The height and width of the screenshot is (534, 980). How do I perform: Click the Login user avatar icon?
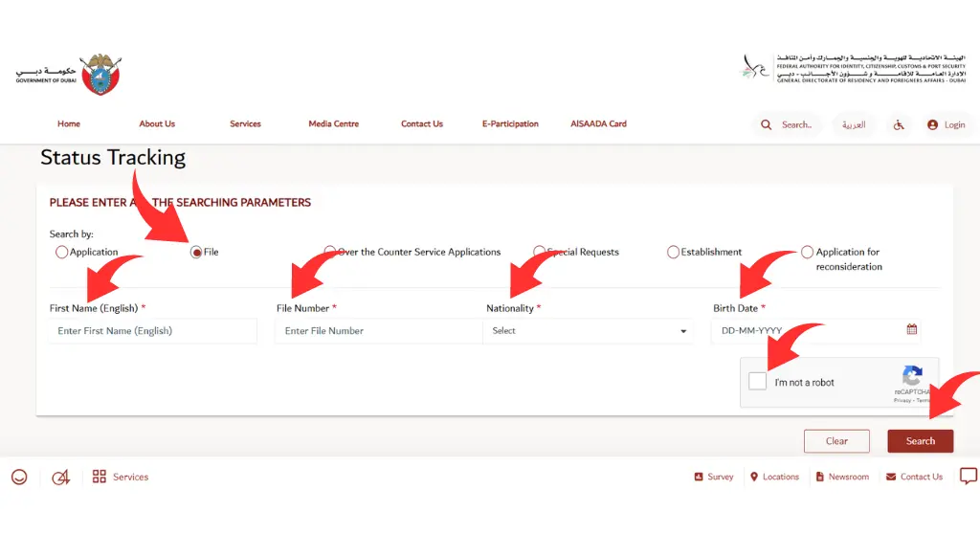(932, 124)
